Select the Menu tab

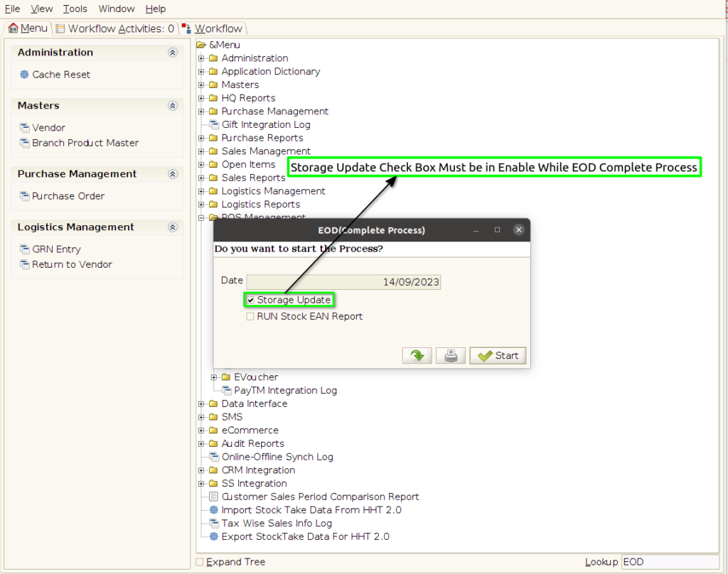pyautogui.click(x=28, y=28)
